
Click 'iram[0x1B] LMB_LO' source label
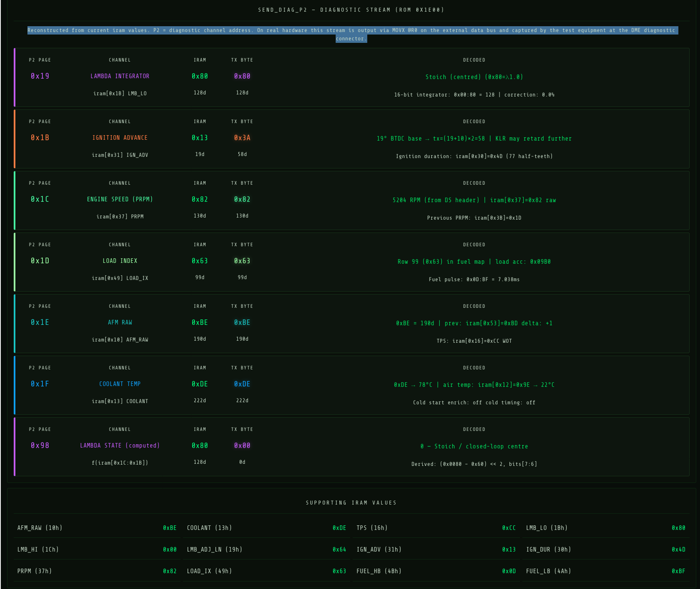tap(120, 94)
